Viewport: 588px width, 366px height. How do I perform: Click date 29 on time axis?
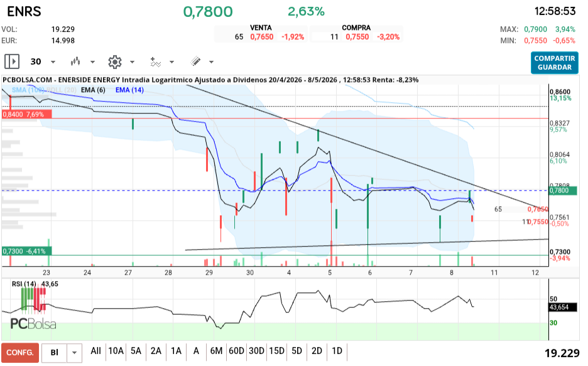click(209, 272)
